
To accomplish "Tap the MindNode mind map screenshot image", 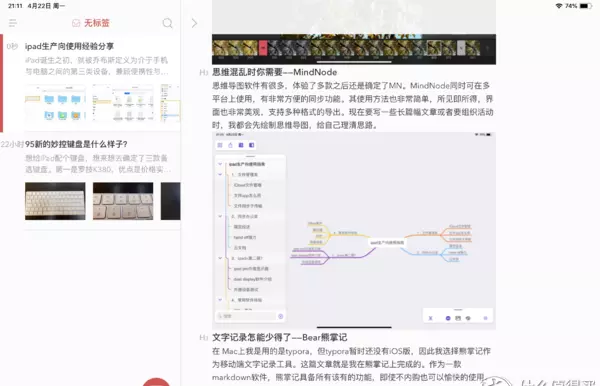I will click(x=354, y=231).
